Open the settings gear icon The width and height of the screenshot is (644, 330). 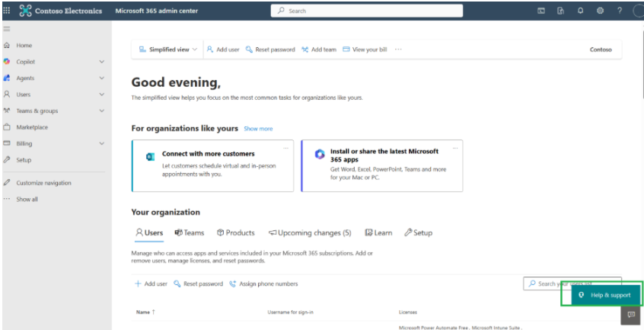[600, 11]
